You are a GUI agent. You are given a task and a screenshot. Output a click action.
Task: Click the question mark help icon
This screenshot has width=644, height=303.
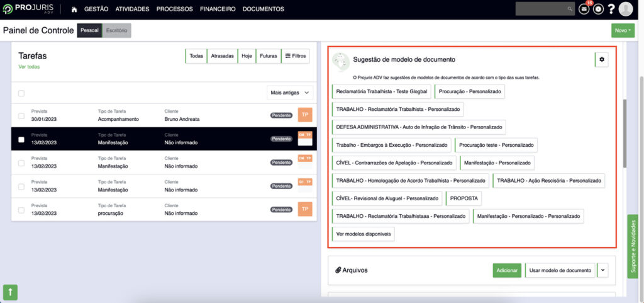coord(611,9)
